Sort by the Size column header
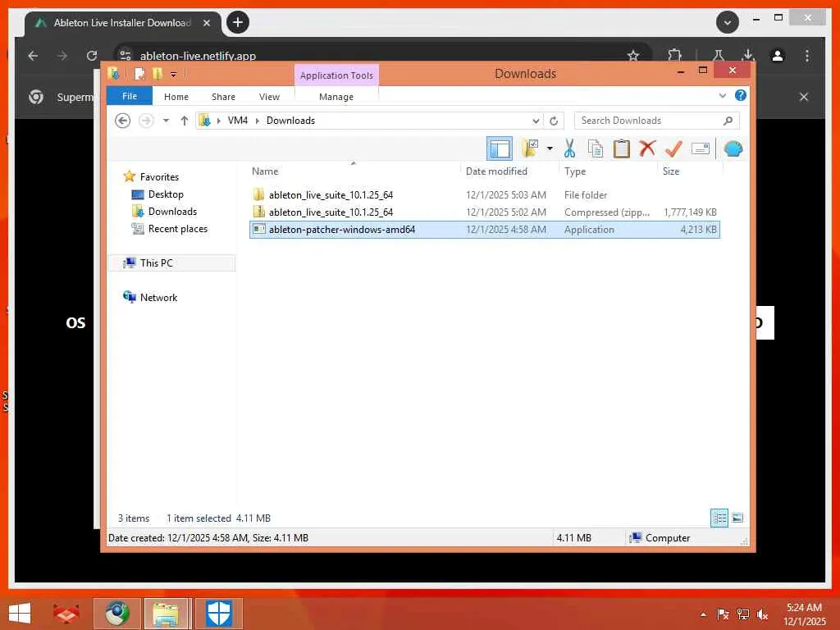Screen dimensions: 840x630 [671, 171]
